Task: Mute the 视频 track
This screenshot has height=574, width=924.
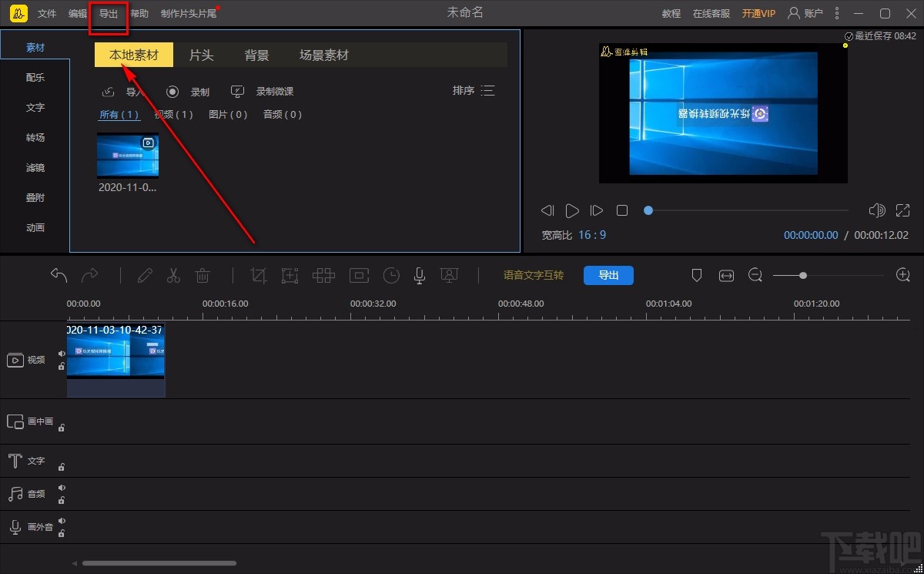Action: coord(62,354)
